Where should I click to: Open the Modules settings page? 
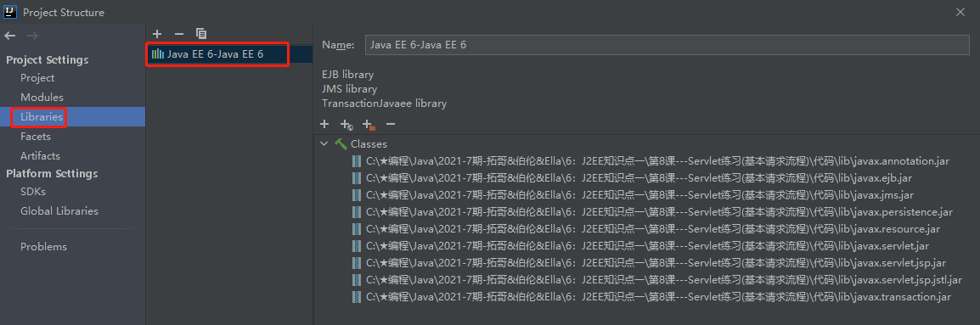coord(42,98)
